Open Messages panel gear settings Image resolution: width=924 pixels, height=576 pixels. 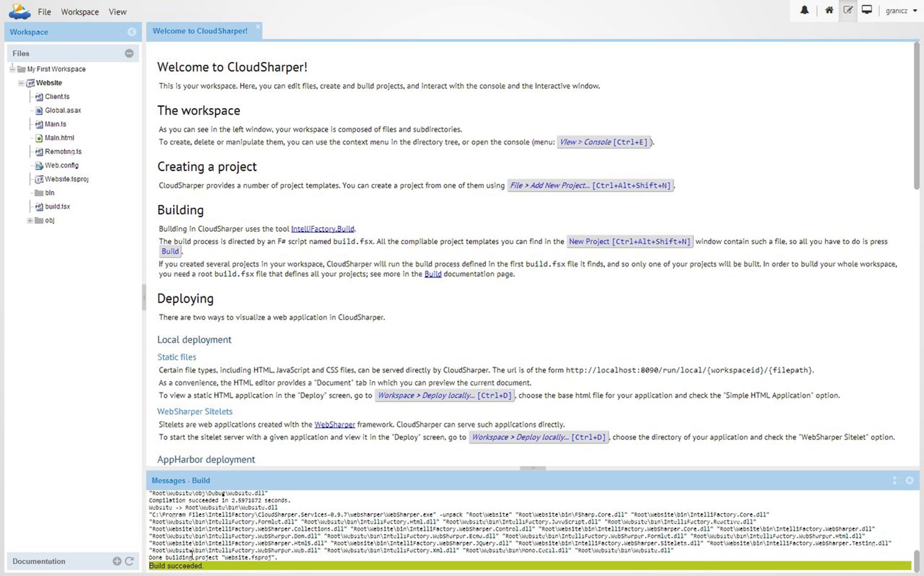(x=909, y=480)
